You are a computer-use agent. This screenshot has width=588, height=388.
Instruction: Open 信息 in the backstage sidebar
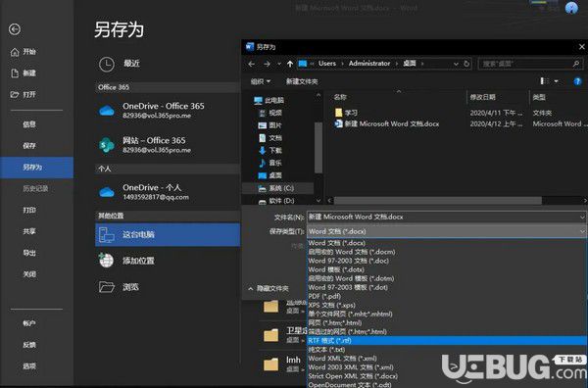click(29, 124)
